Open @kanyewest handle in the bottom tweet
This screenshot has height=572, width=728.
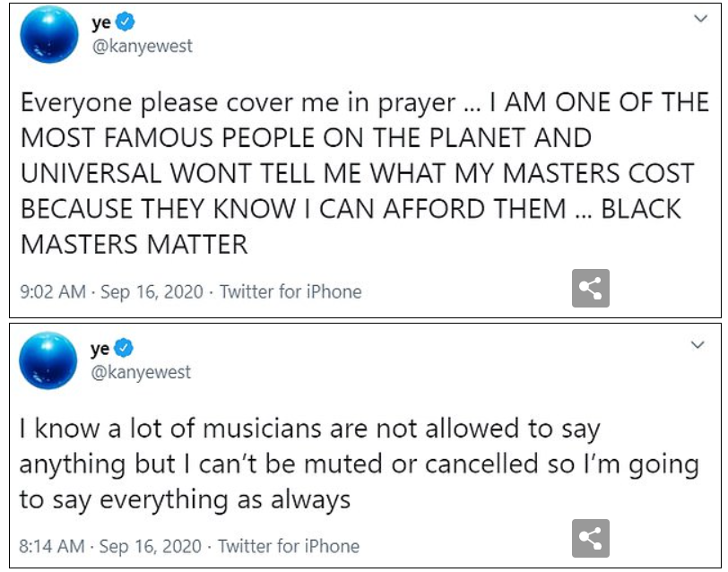(x=142, y=371)
